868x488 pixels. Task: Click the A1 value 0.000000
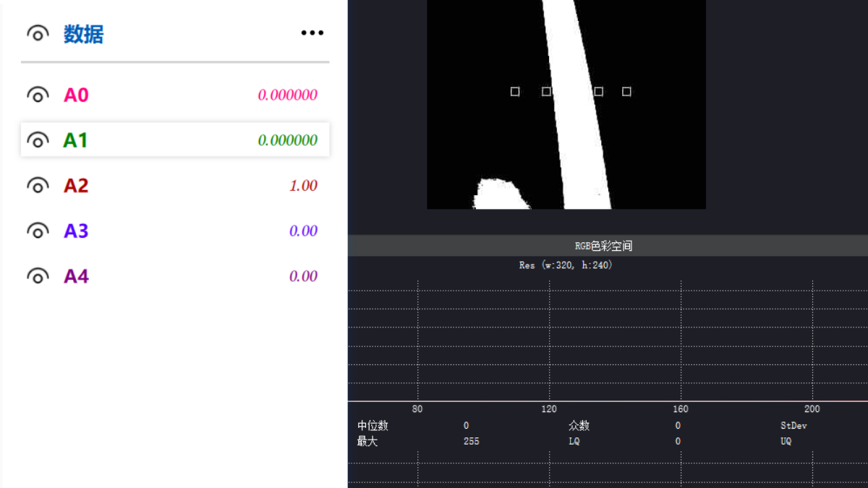288,140
